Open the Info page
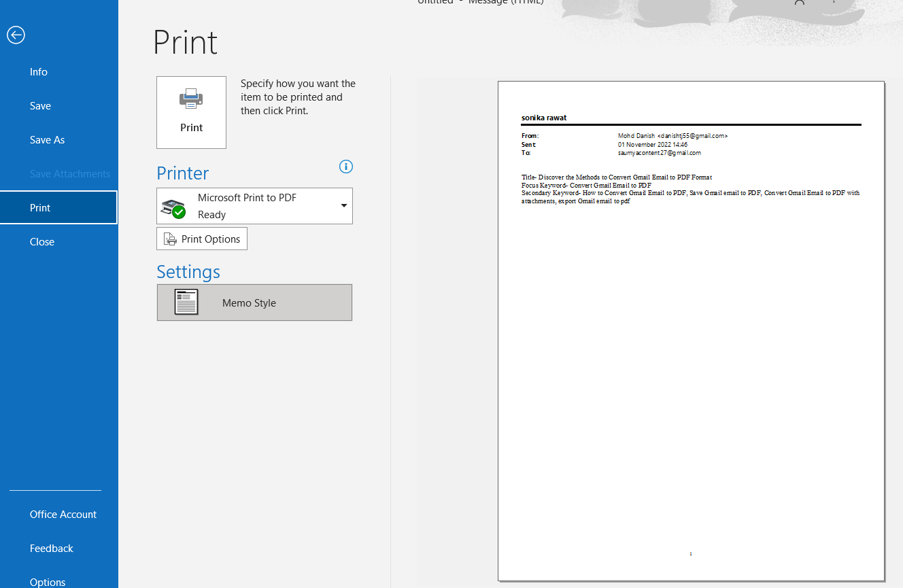Image resolution: width=903 pixels, height=588 pixels. (39, 72)
